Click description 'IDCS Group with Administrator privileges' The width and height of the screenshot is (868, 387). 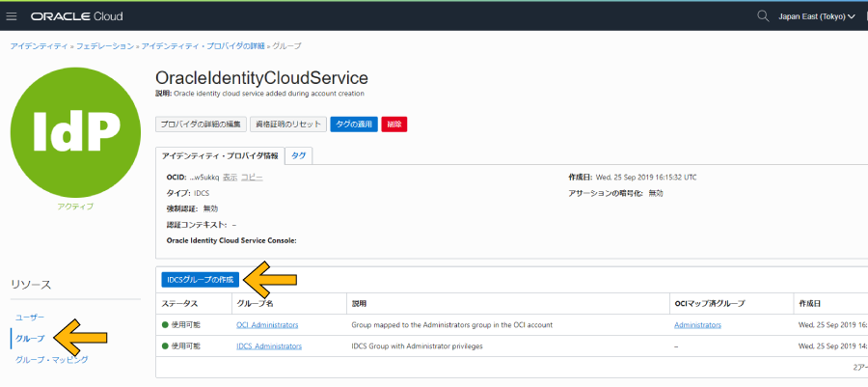(x=417, y=346)
